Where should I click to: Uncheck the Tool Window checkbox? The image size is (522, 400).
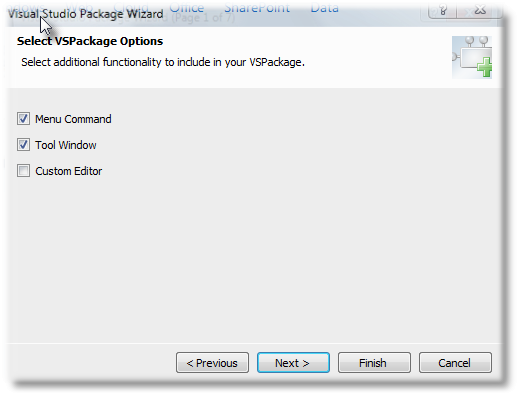[x=23, y=145]
